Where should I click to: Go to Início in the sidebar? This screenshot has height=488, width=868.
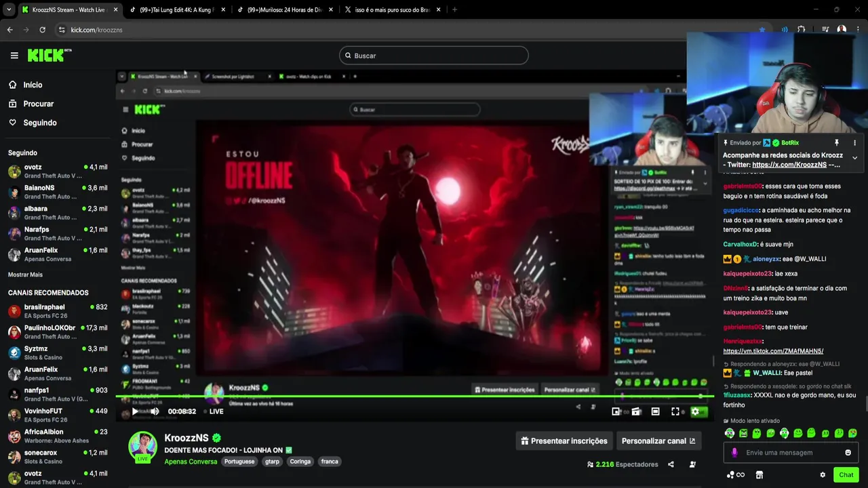[25, 85]
